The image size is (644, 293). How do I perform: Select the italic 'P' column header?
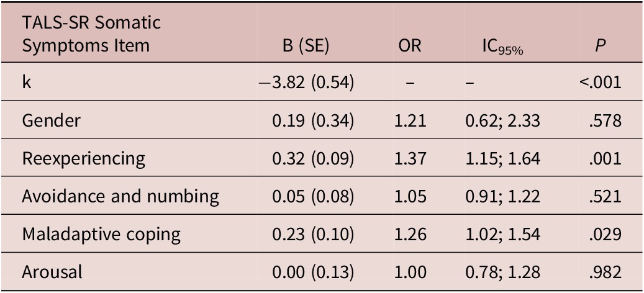[599, 46]
